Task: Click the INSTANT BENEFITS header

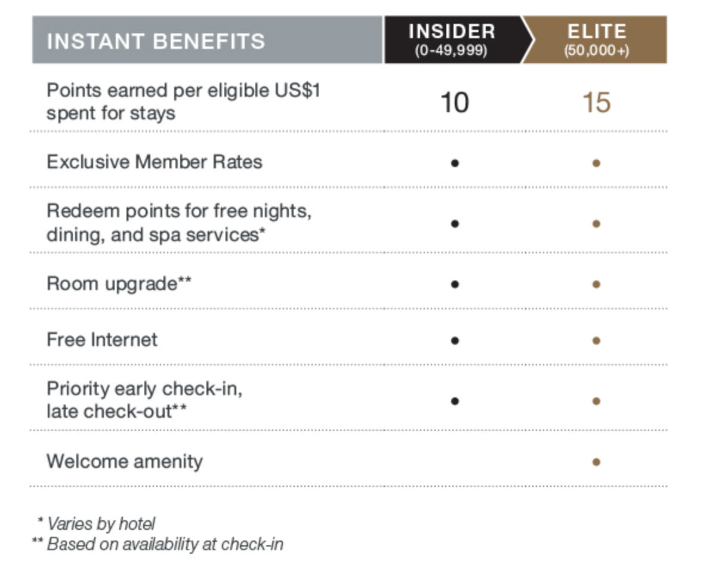Action: [156, 41]
